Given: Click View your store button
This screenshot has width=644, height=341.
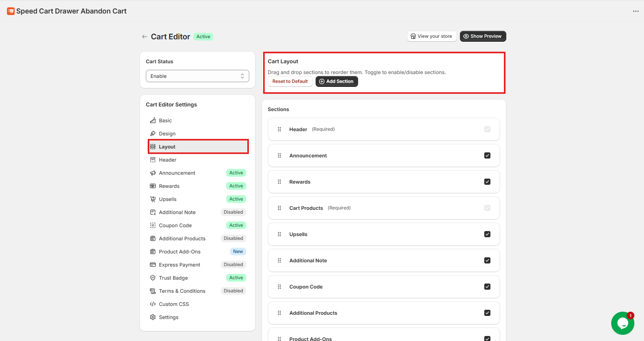Looking at the screenshot, I should tap(431, 36).
